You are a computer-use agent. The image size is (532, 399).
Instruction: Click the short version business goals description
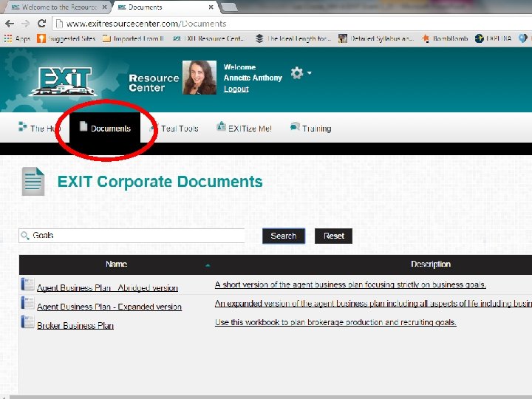[350, 284]
